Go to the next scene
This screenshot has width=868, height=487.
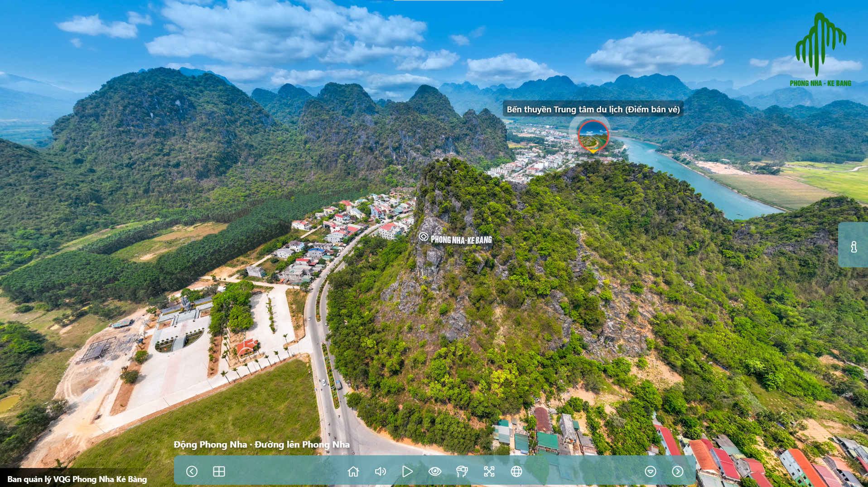click(678, 472)
